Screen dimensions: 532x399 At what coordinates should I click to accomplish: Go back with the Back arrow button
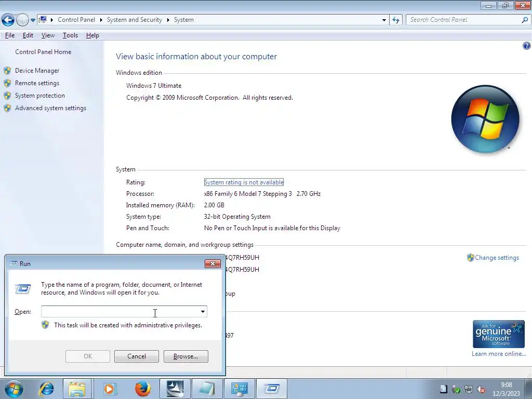point(8,20)
